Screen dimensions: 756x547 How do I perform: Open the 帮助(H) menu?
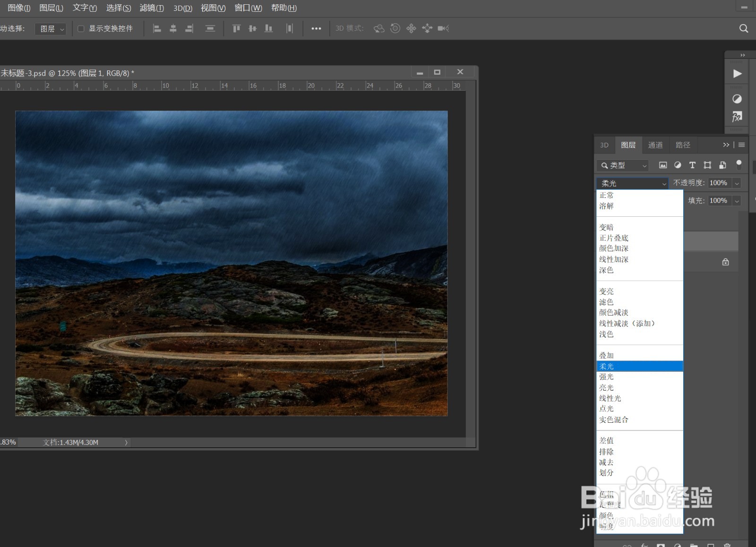point(284,8)
